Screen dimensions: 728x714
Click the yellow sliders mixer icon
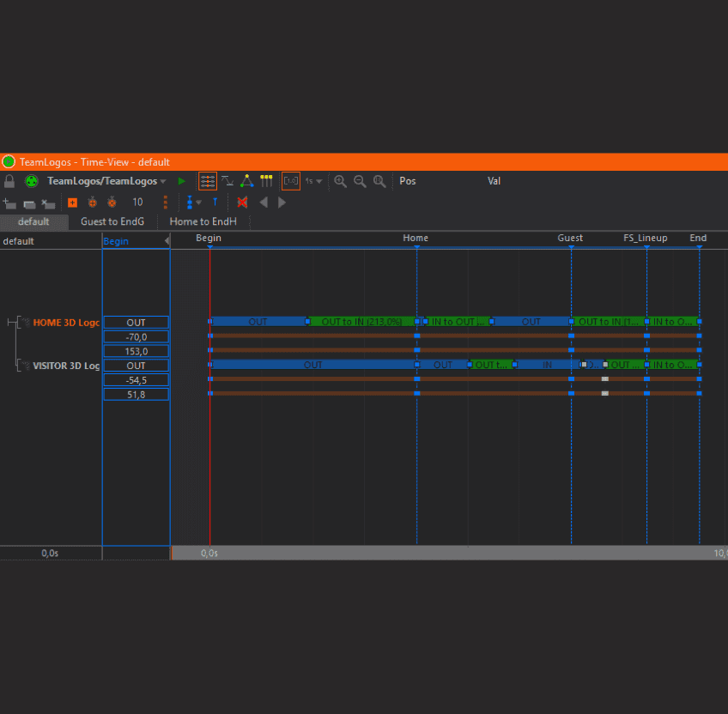click(267, 181)
